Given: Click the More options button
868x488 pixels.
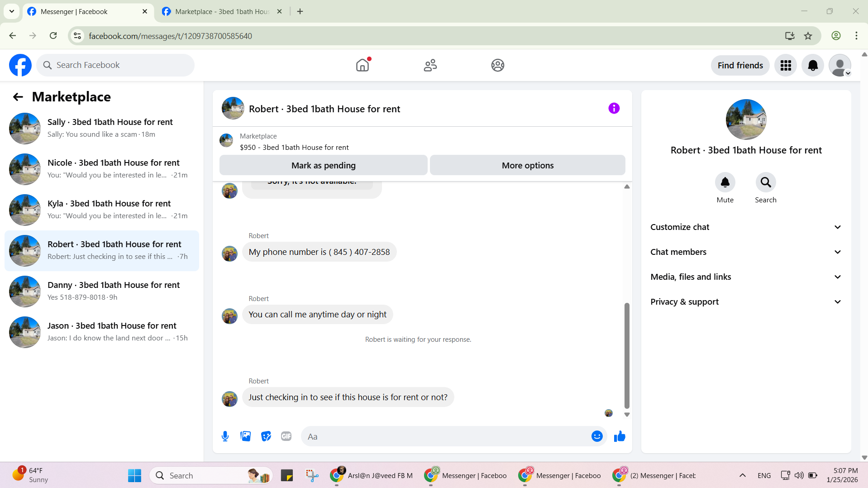Looking at the screenshot, I should [x=528, y=165].
